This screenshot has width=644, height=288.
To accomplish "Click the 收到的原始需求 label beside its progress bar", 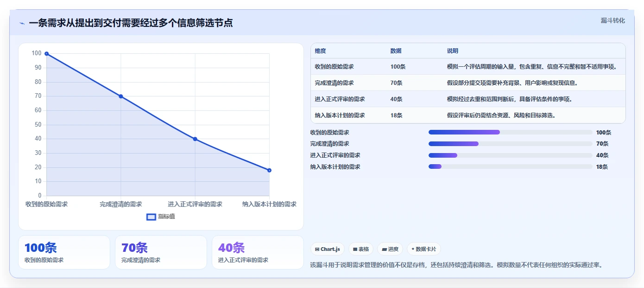I will coord(329,133).
